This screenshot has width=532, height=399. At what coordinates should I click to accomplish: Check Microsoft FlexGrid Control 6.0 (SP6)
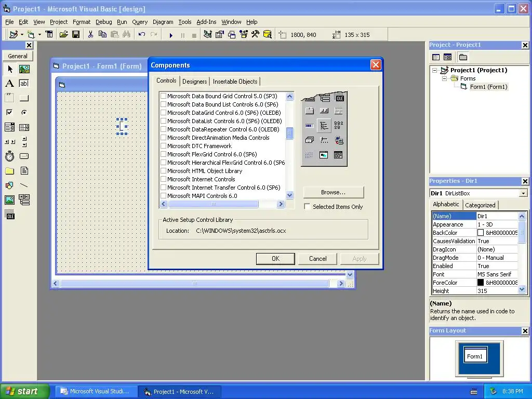click(x=163, y=154)
